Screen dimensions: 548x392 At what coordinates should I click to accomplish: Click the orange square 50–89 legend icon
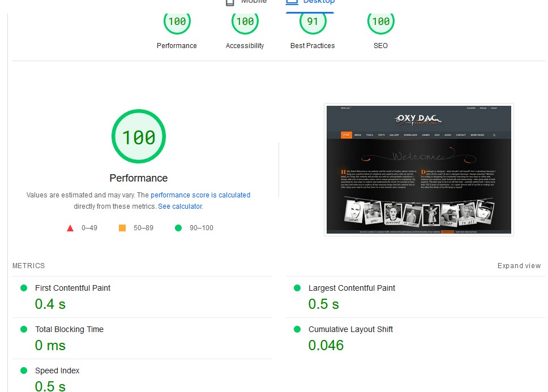click(122, 228)
